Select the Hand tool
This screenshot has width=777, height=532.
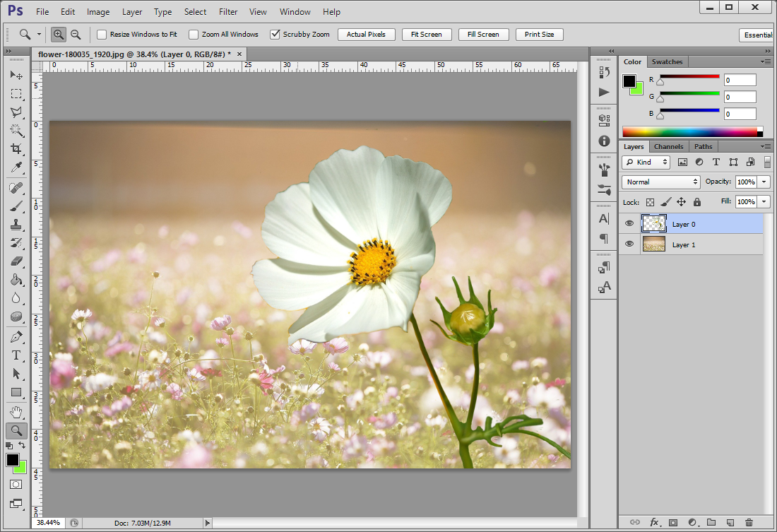(16, 412)
